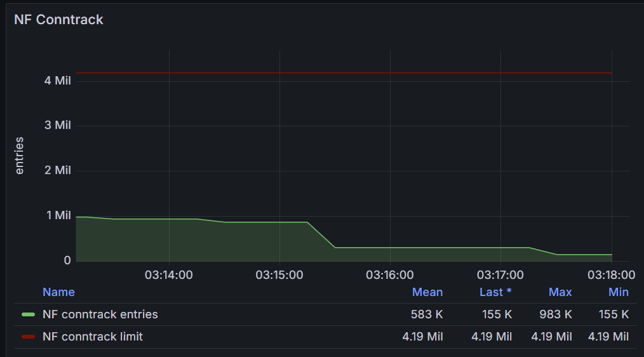Sort legend by the Mean column
The height and width of the screenshot is (357, 644).
point(427,292)
